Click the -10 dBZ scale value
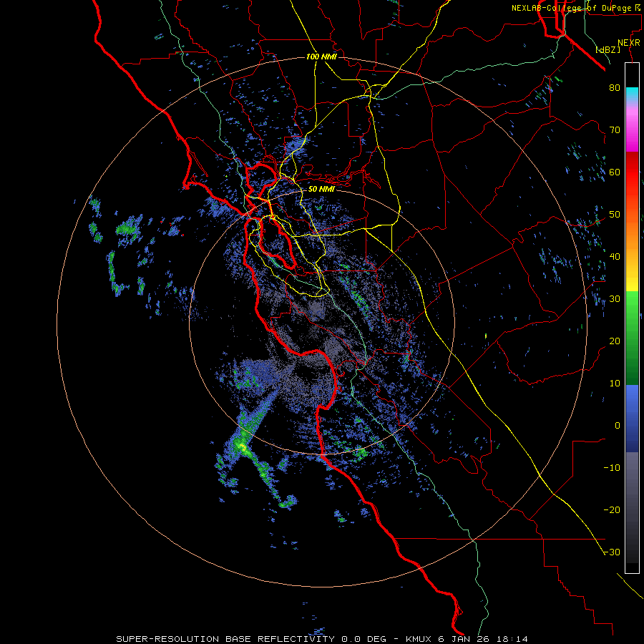The height and width of the screenshot is (644, 644). pyautogui.click(x=612, y=468)
